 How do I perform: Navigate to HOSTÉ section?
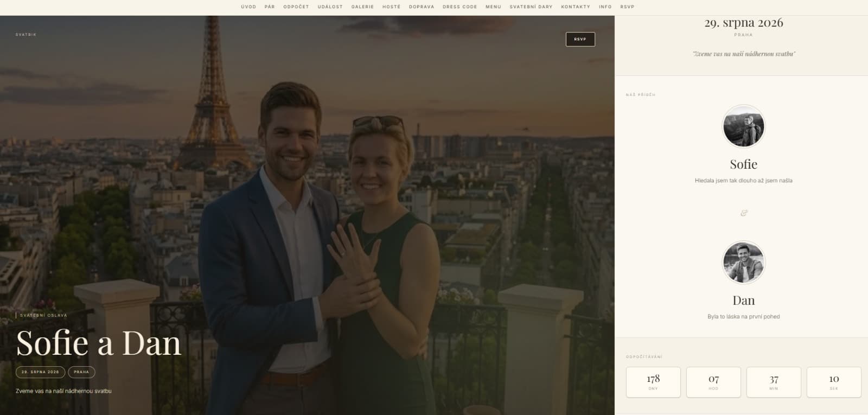[x=391, y=7]
